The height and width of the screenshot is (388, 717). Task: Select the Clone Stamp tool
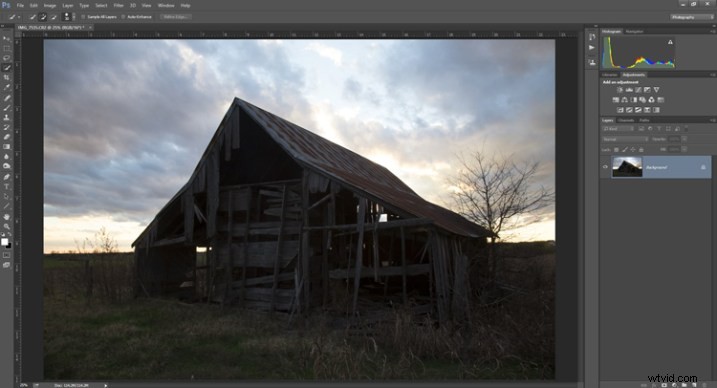point(6,117)
